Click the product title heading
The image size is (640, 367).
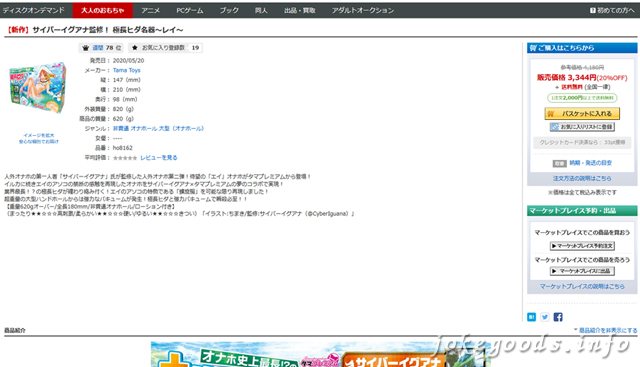(95, 30)
